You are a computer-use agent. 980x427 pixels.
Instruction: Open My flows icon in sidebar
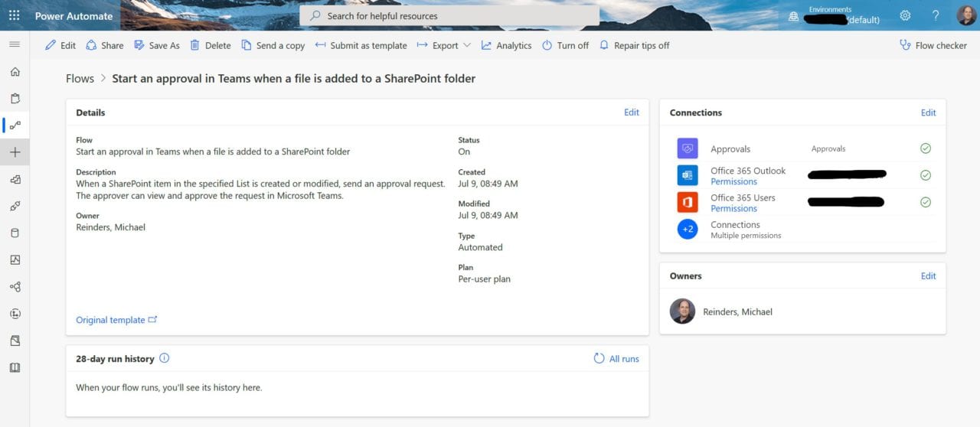15,125
